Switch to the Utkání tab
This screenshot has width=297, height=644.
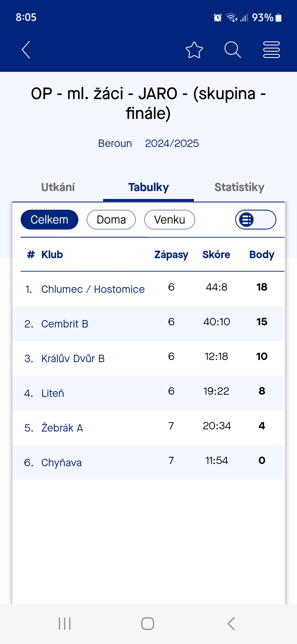[58, 187]
